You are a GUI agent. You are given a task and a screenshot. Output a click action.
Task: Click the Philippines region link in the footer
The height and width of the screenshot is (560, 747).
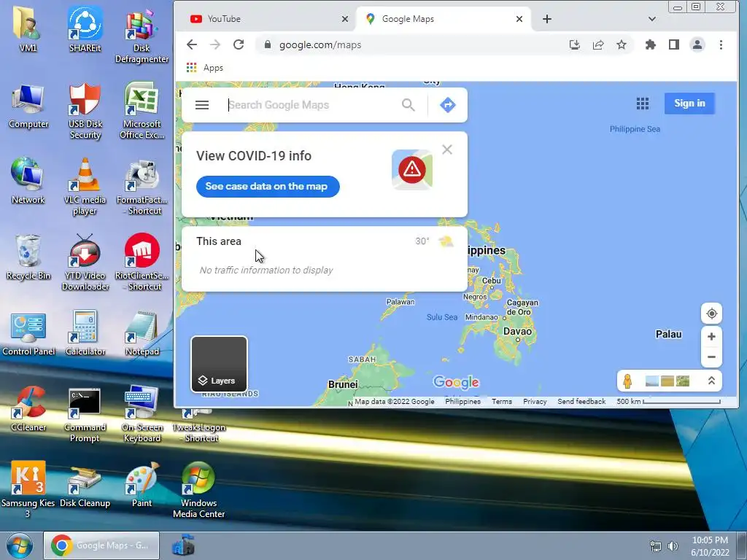coord(462,402)
